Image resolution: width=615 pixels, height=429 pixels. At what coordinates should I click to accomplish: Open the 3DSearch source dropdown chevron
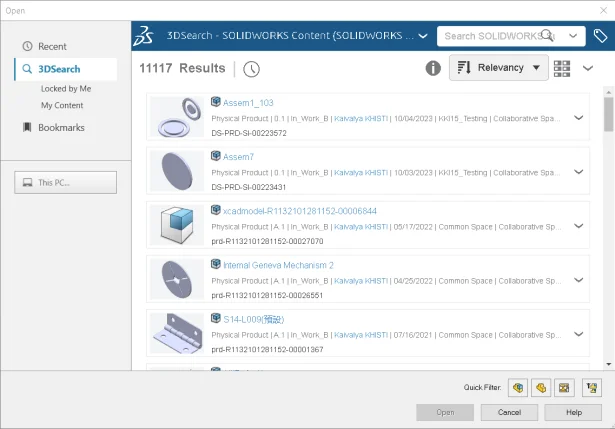click(423, 36)
